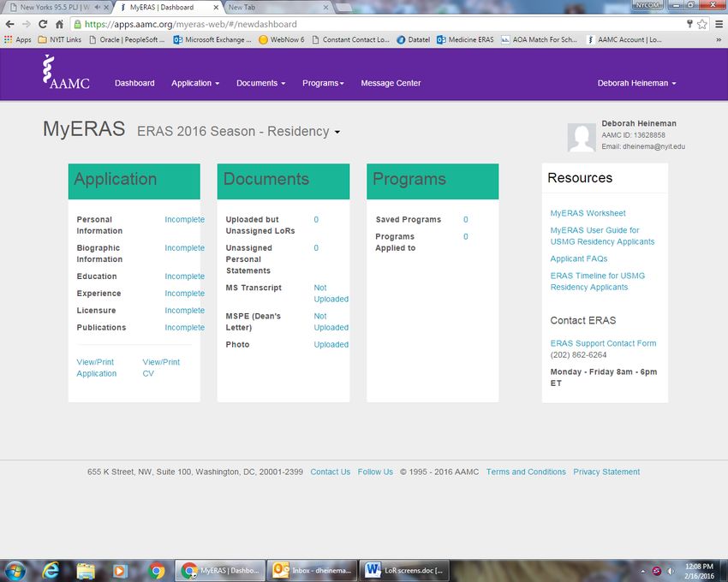This screenshot has width=728, height=582.
Task: Open Personal Information Incomplete status
Action: point(184,219)
